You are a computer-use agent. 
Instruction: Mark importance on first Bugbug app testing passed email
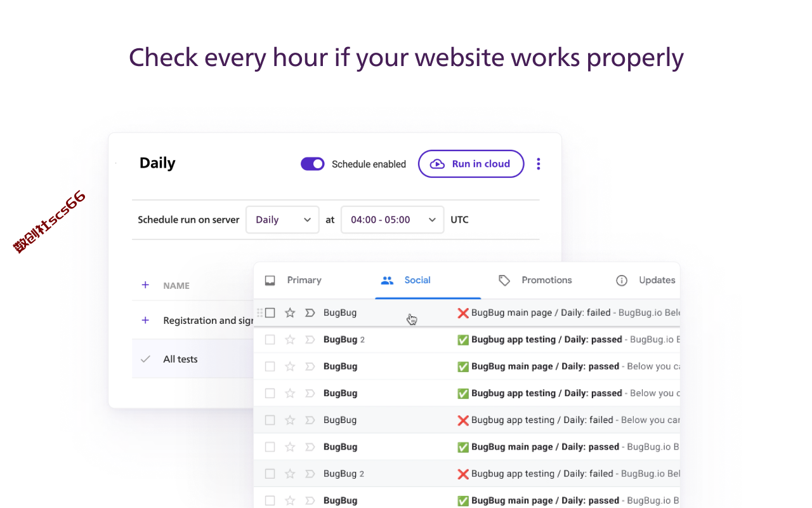tap(310, 340)
